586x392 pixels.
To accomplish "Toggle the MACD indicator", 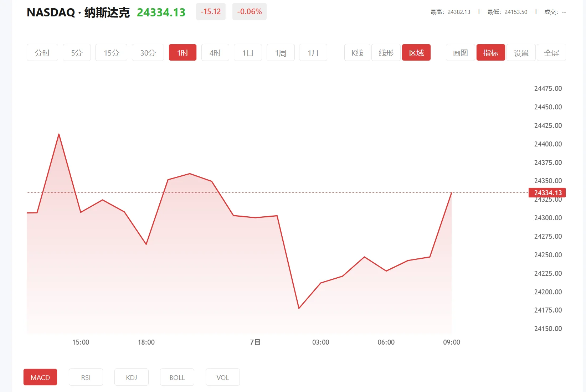I will pyautogui.click(x=40, y=377).
